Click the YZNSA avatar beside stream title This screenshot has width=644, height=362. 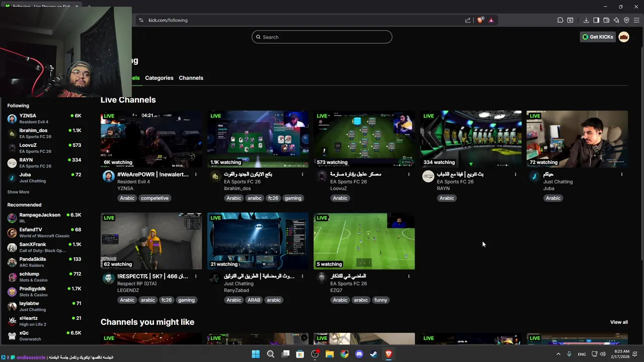(108, 176)
